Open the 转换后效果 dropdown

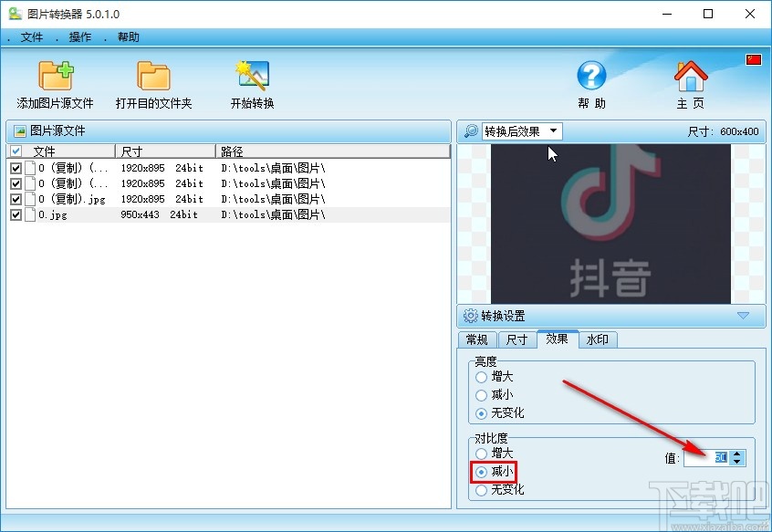(x=555, y=130)
